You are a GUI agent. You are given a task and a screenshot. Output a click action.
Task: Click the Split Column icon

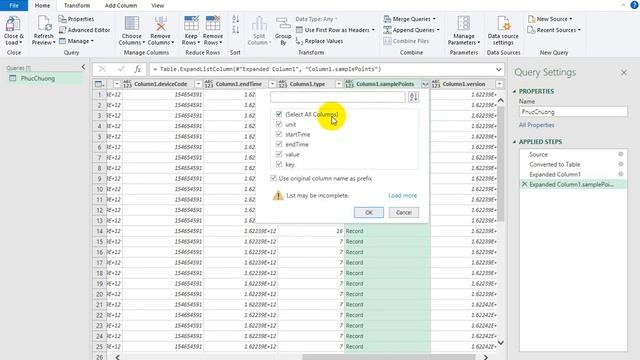pyautogui.click(x=259, y=24)
